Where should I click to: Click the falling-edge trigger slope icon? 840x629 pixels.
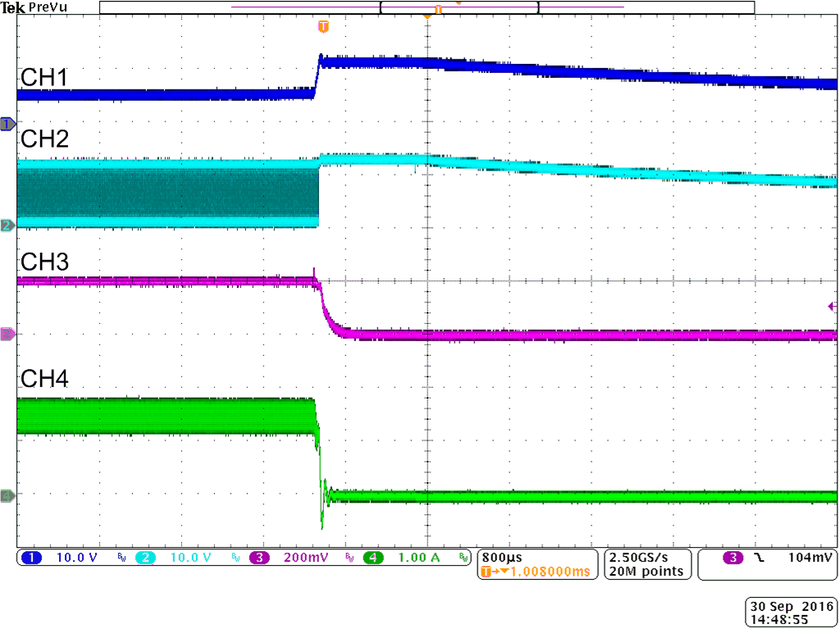click(760, 558)
